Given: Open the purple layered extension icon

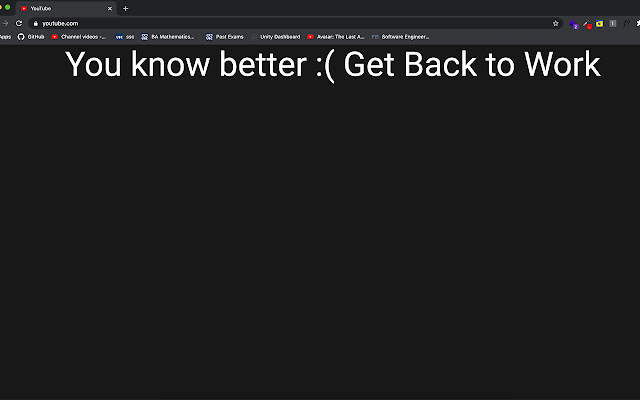Looking at the screenshot, I should (574, 24).
